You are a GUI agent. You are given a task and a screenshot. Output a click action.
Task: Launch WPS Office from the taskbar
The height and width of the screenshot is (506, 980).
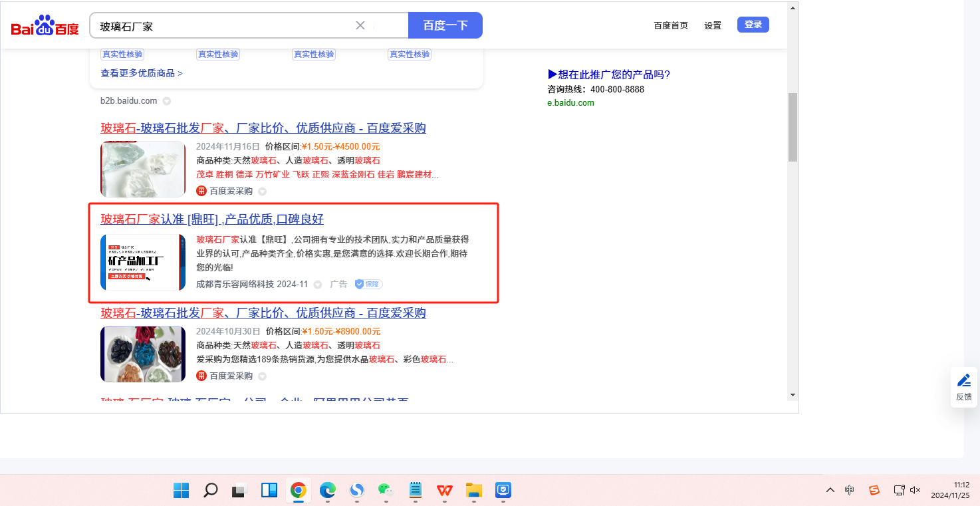click(444, 491)
